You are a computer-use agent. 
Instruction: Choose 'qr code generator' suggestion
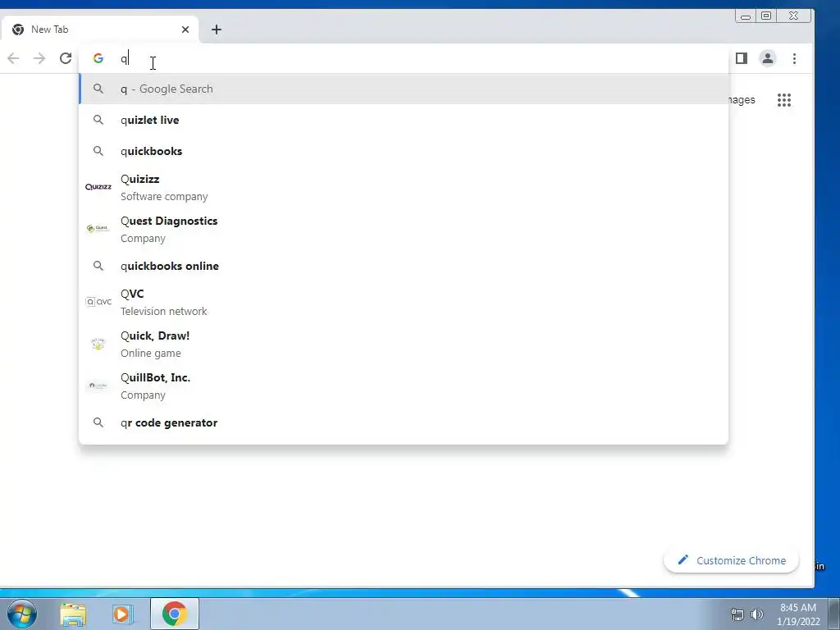point(404,422)
